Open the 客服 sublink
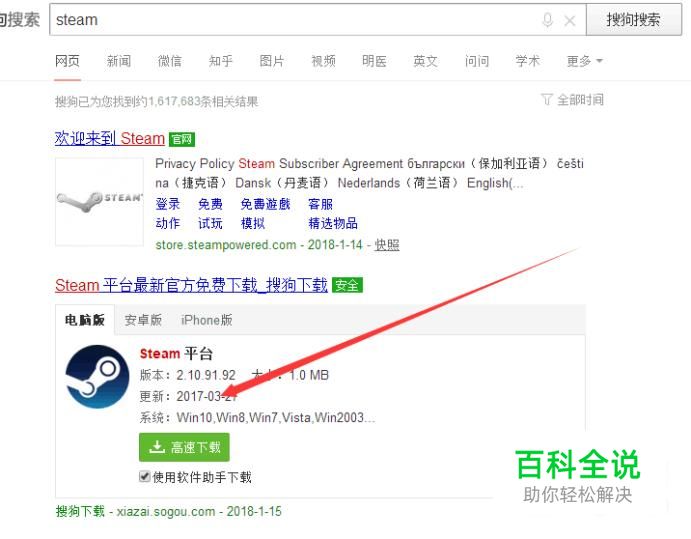Image resolution: width=691 pixels, height=539 pixels. [x=320, y=204]
